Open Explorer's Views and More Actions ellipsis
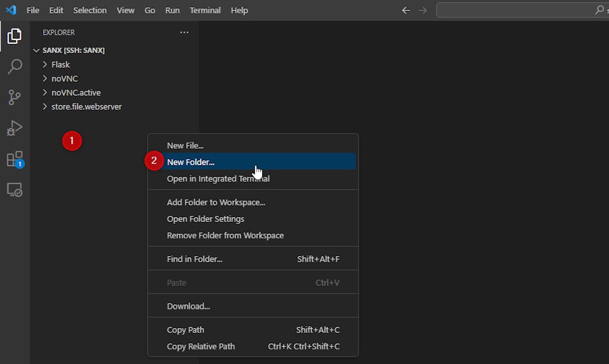This screenshot has height=364, width=609. point(184,32)
